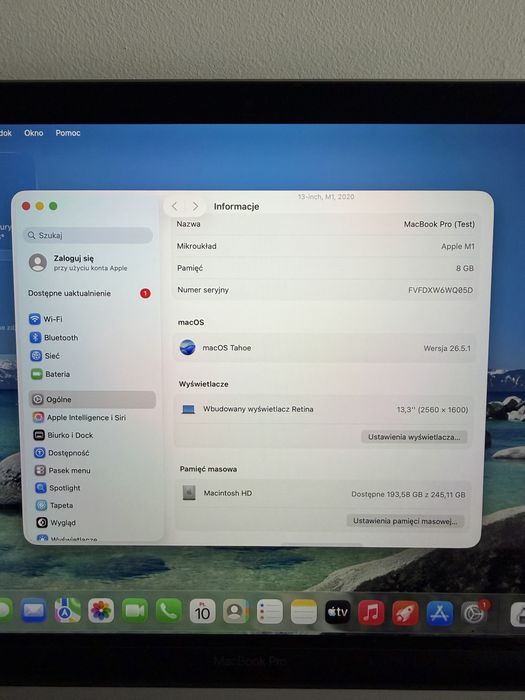Click Ustawienia pamięci masowej button
The width and height of the screenshot is (525, 700).
click(405, 521)
